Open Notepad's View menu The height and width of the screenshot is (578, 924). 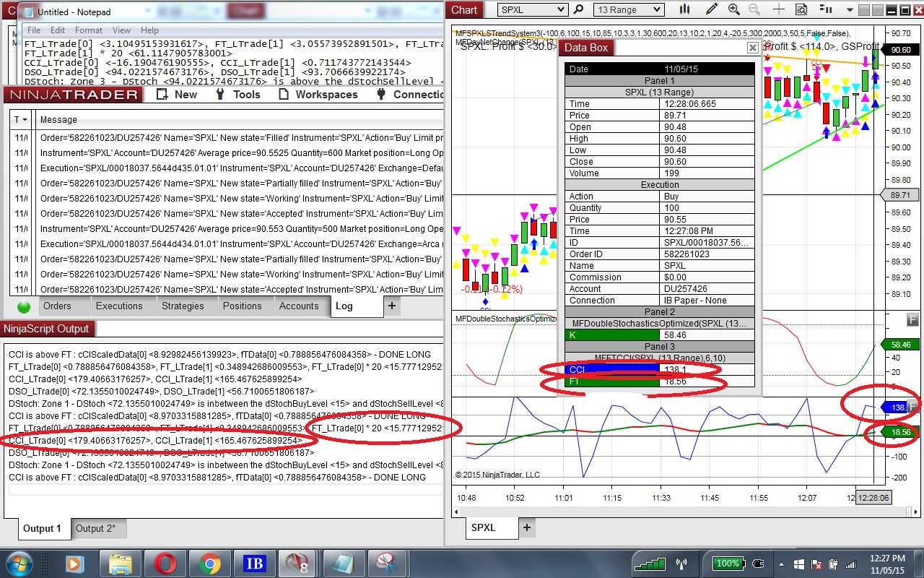point(122,30)
